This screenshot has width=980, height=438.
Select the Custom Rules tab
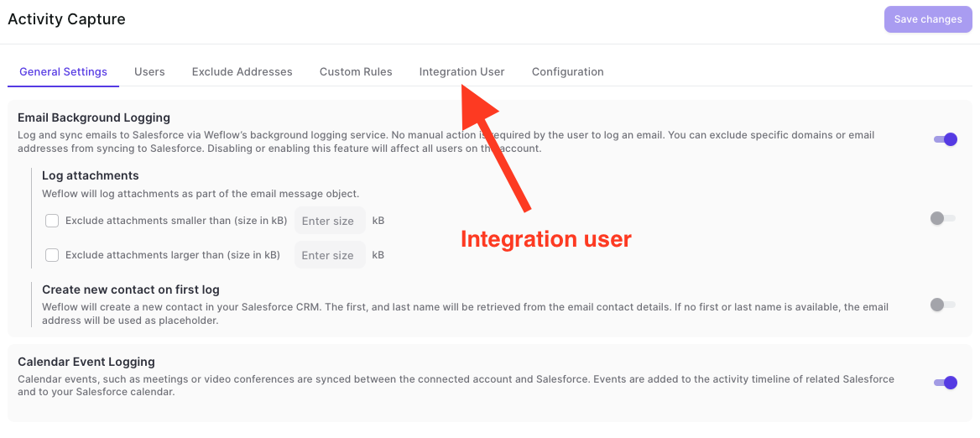coord(356,72)
